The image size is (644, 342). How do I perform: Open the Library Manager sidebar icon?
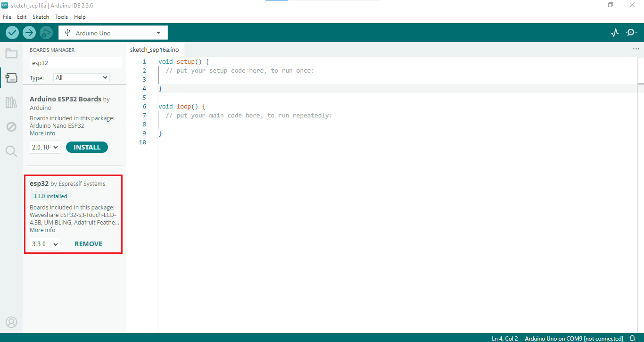[11, 102]
